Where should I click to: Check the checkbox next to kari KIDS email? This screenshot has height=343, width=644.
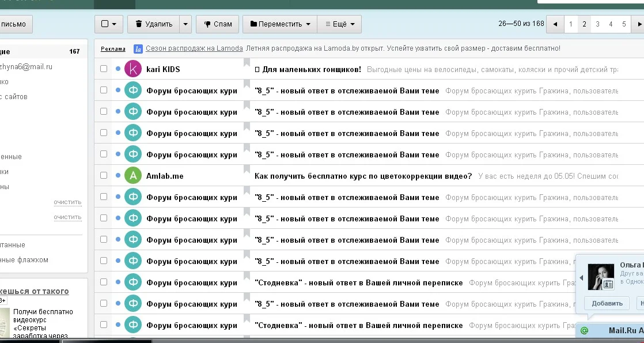[x=104, y=69]
